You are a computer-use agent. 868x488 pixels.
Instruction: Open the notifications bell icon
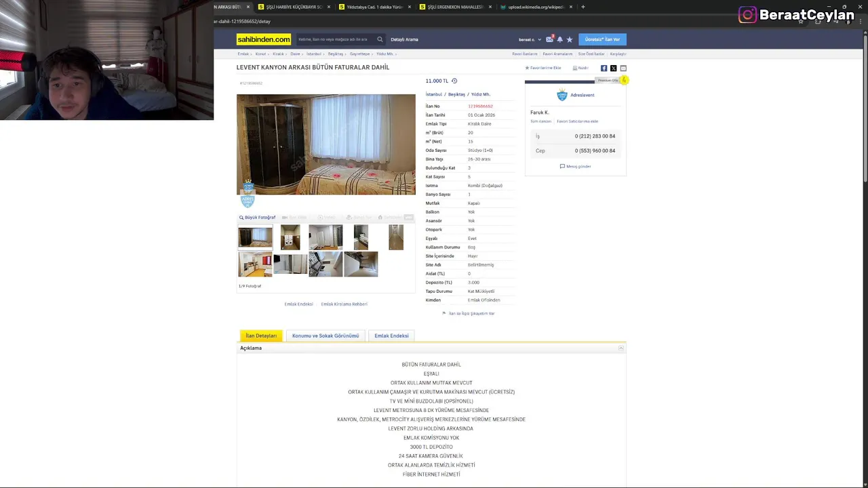pyautogui.click(x=559, y=39)
